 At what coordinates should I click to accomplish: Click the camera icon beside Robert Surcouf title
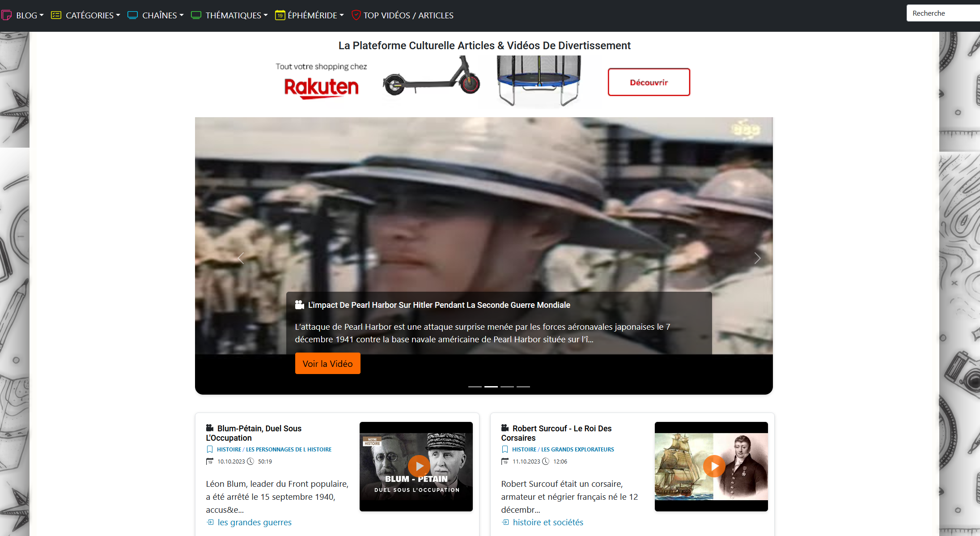point(505,428)
